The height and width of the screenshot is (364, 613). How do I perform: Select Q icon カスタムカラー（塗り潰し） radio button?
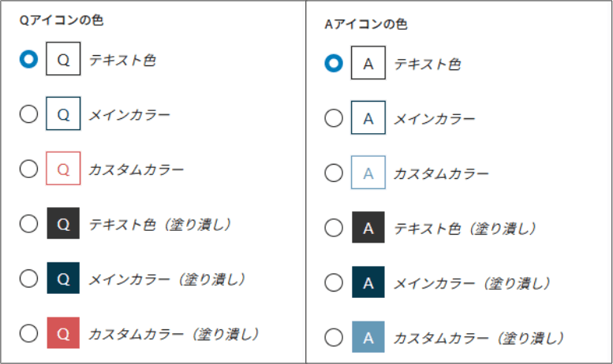(28, 333)
